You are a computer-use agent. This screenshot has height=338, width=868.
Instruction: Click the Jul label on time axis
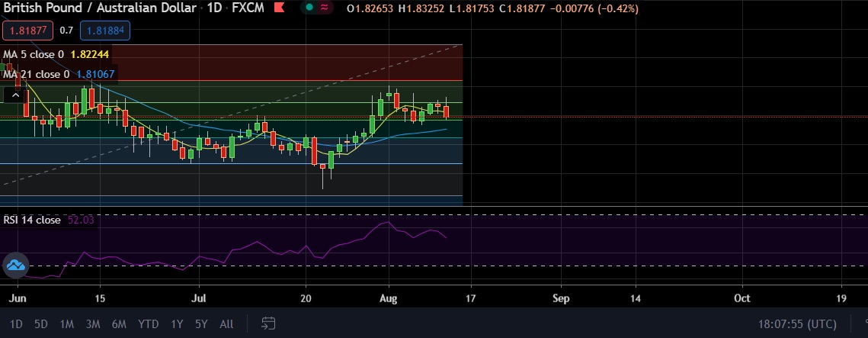pyautogui.click(x=198, y=298)
